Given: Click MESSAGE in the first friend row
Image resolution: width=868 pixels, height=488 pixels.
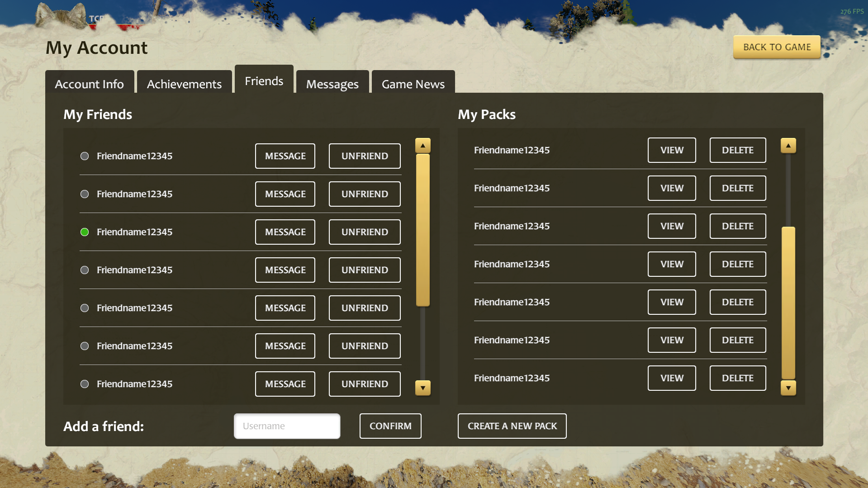Looking at the screenshot, I should (285, 156).
